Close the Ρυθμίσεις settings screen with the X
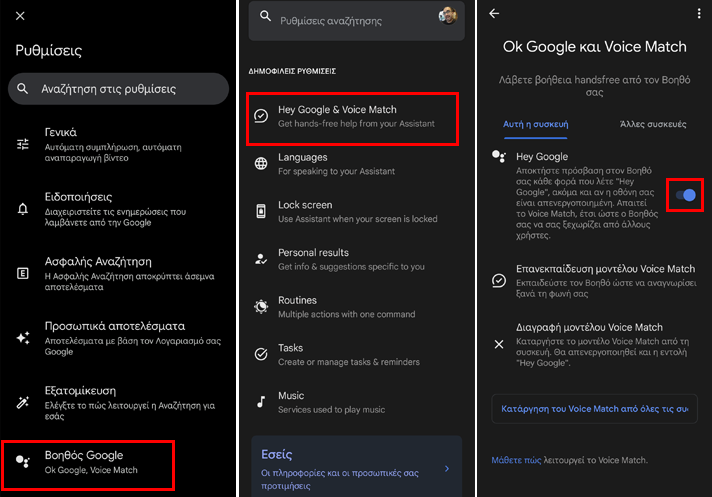Image resolution: width=712 pixels, height=497 pixels. 20,16
